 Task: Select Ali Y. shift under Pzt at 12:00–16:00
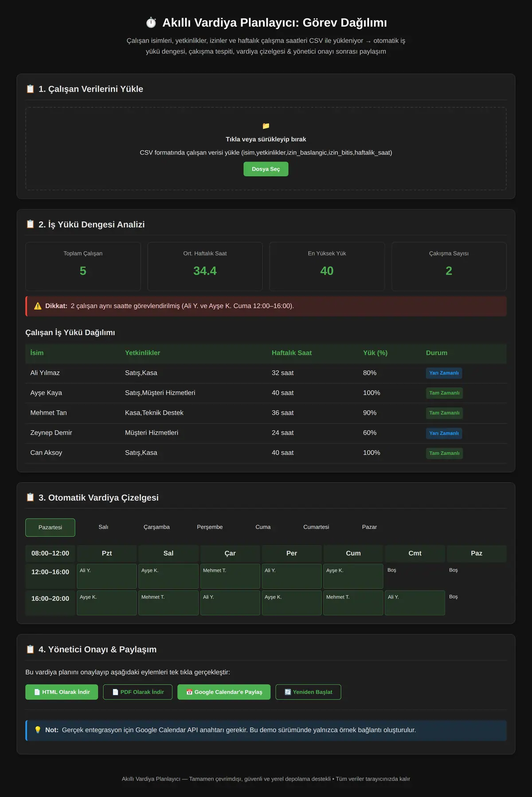tap(107, 576)
